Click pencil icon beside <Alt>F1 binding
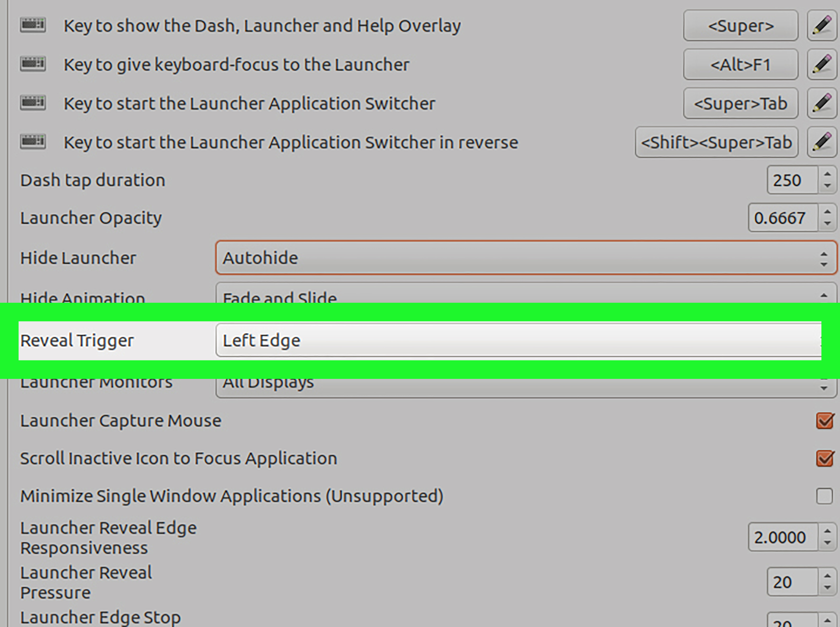The width and height of the screenshot is (840, 627). (822, 65)
